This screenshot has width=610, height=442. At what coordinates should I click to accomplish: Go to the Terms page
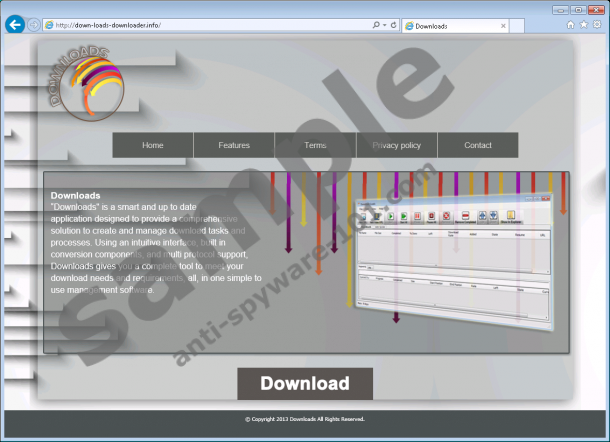(315, 145)
